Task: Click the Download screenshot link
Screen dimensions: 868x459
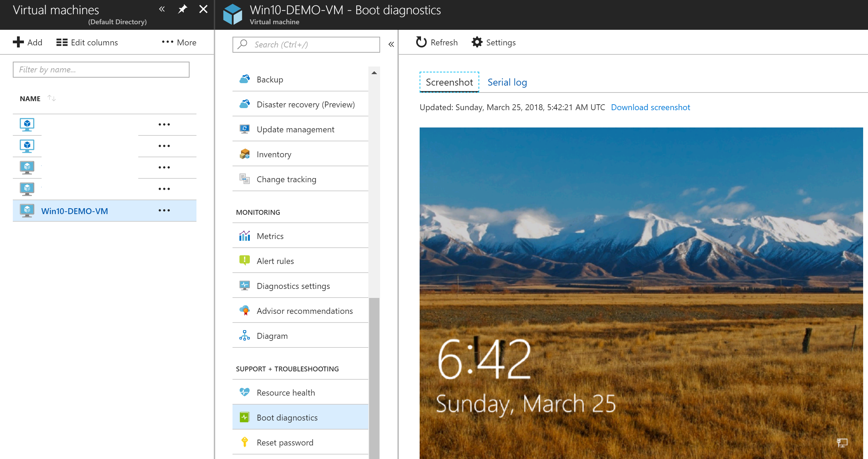Action: point(650,107)
